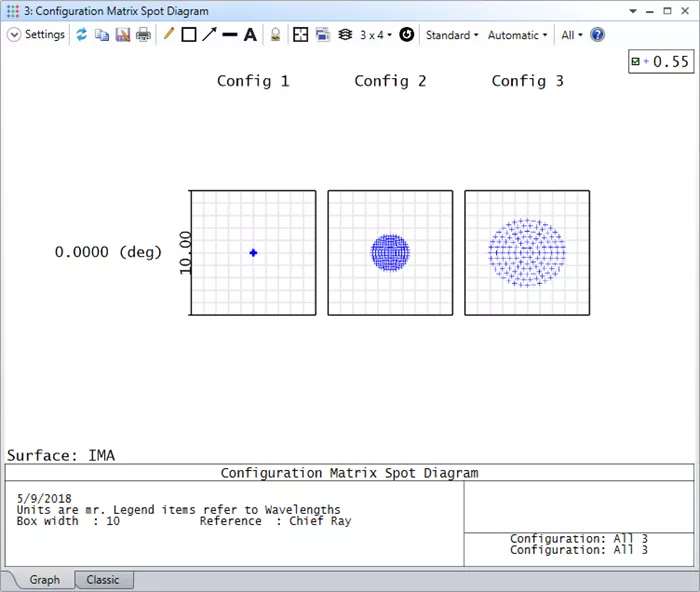Select the rectangle drawing tool
This screenshot has height=592, width=700.
[x=188, y=35]
